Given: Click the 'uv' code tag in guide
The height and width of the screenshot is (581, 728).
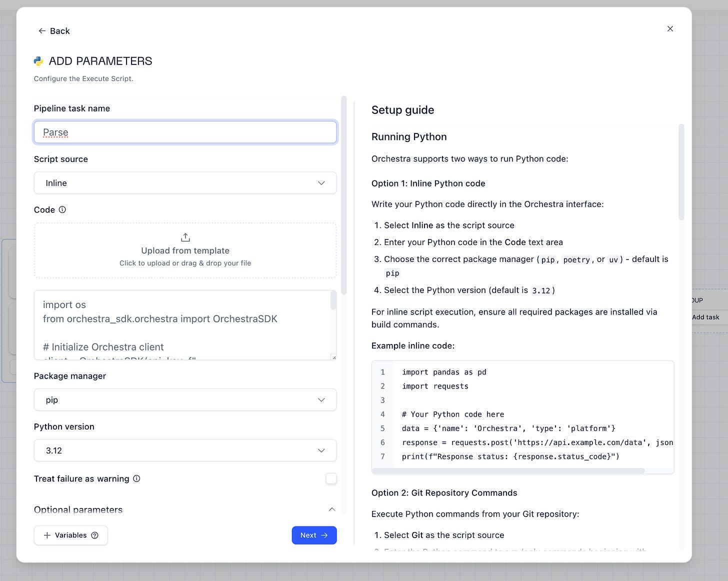Looking at the screenshot, I should [613, 259].
